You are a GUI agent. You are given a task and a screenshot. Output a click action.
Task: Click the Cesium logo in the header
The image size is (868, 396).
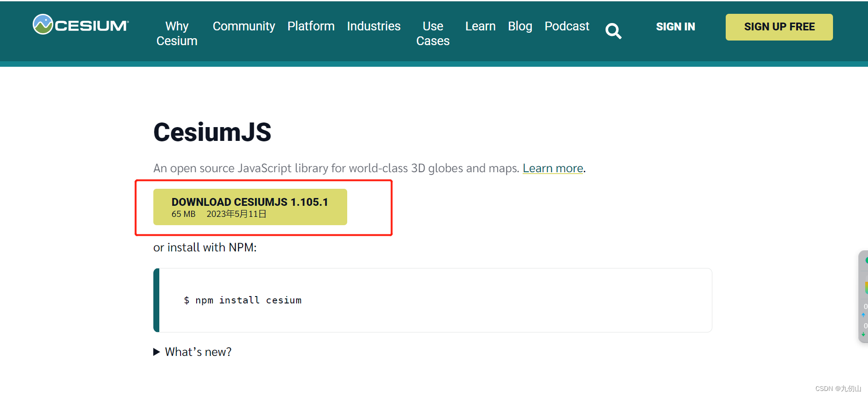tap(81, 25)
